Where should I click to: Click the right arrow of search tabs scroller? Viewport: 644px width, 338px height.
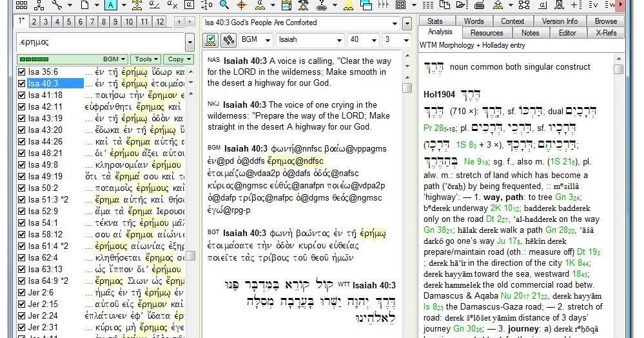click(190, 22)
